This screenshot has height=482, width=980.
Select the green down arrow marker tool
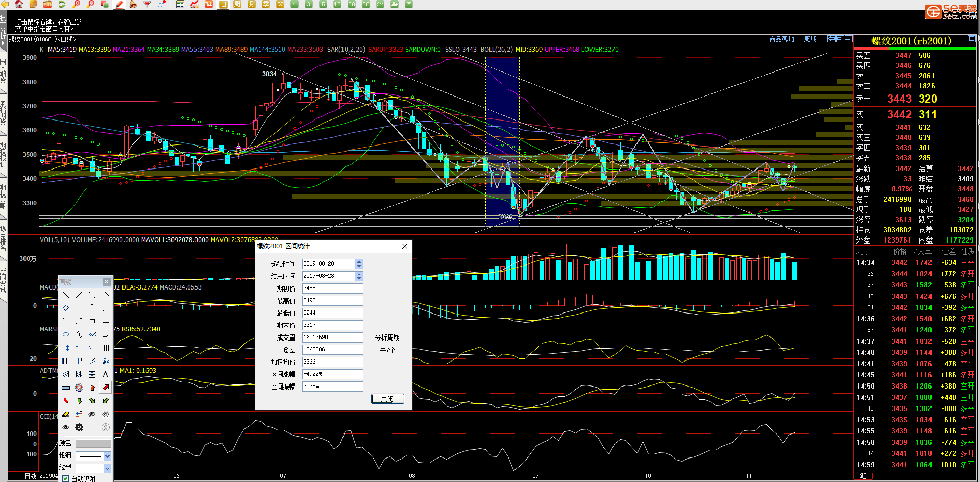click(79, 401)
